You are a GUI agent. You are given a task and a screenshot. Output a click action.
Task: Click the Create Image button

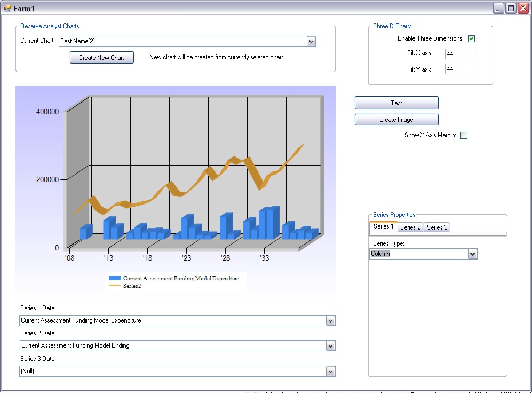(396, 120)
